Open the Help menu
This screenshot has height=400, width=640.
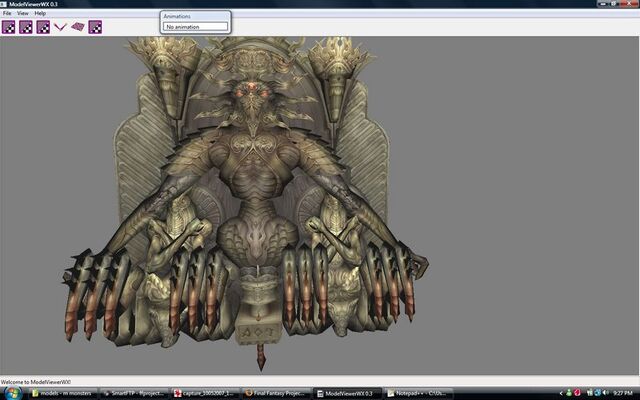tap(40, 13)
